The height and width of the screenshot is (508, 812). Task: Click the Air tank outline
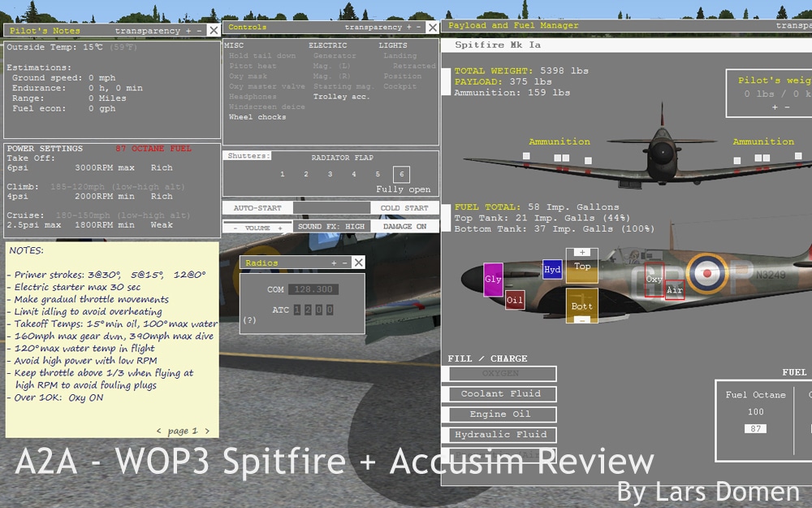point(674,290)
